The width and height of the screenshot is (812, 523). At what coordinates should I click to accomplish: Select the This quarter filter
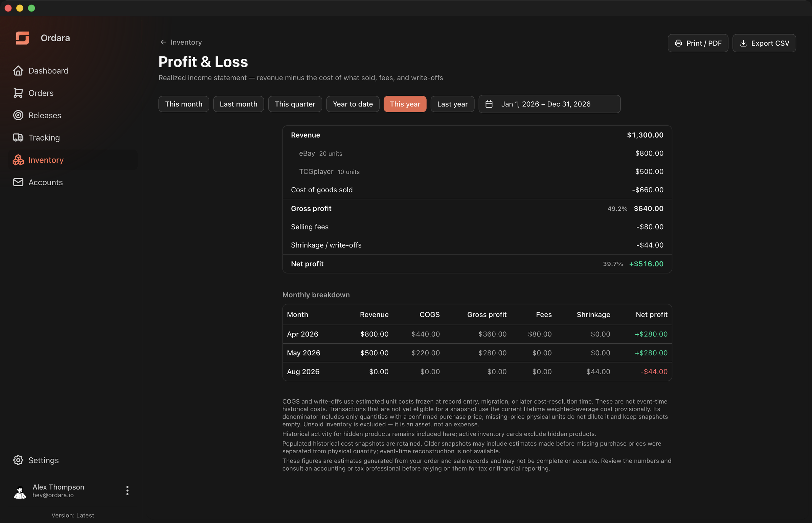(x=295, y=104)
